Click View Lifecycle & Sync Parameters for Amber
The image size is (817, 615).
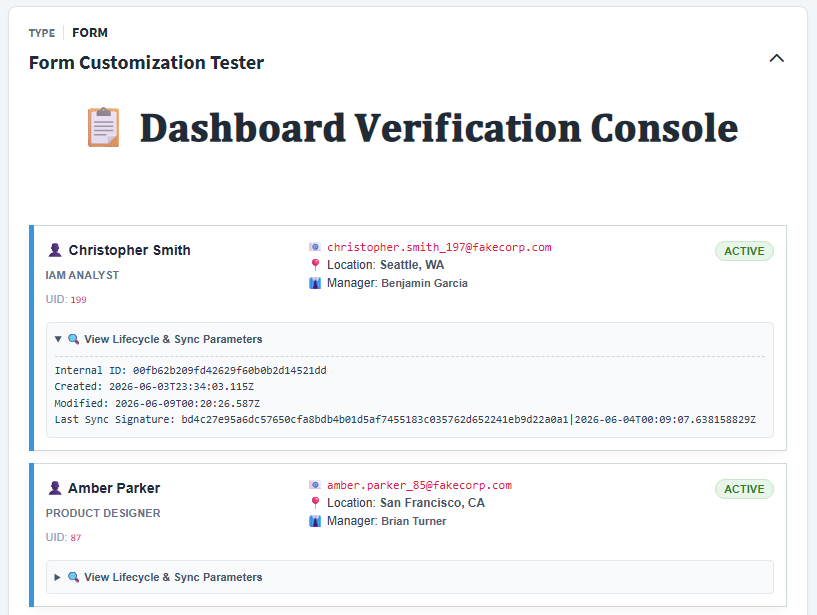pyautogui.click(x=173, y=577)
